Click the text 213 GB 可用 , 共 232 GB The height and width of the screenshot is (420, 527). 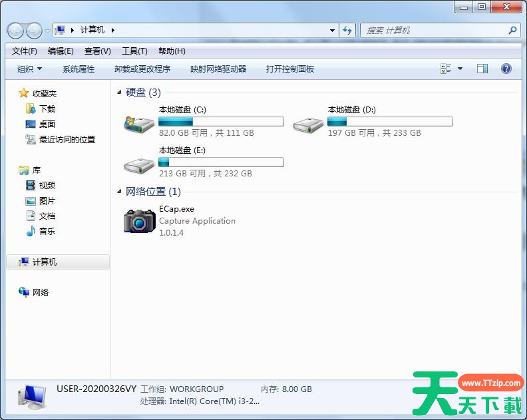click(x=206, y=174)
